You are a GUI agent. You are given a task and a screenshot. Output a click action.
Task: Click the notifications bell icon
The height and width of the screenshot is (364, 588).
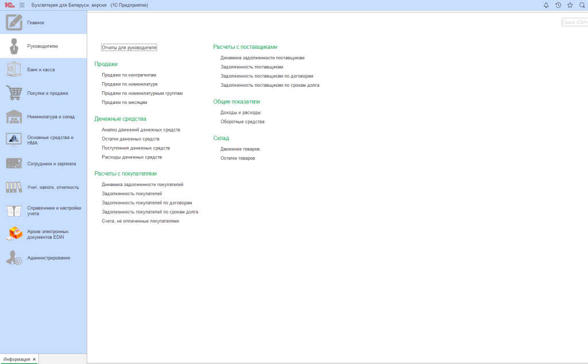pos(546,5)
